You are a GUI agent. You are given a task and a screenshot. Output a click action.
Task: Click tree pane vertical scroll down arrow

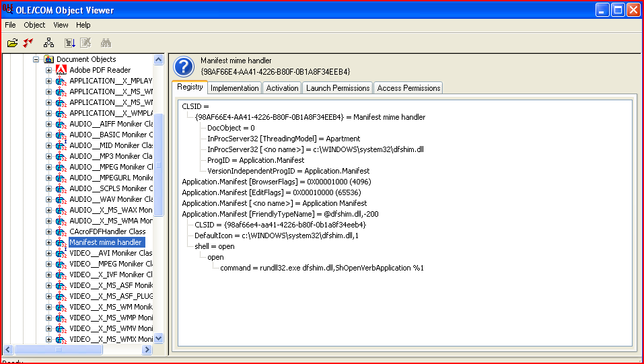pyautogui.click(x=159, y=338)
